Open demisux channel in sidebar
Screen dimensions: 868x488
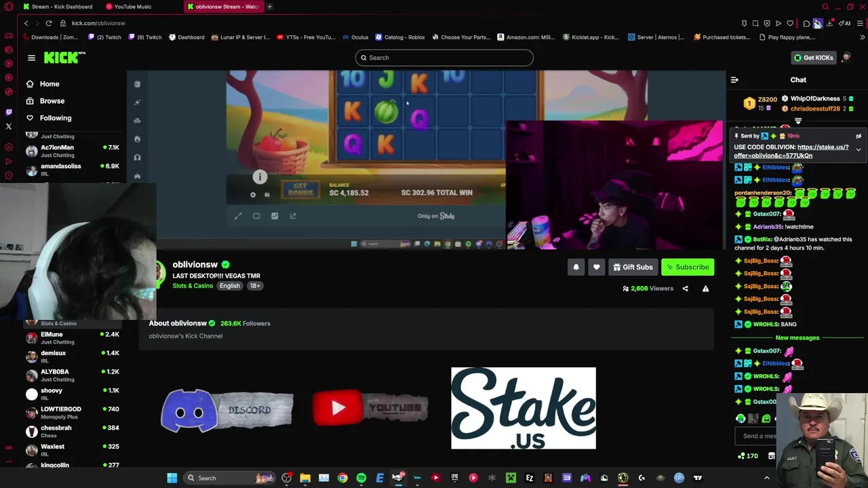coord(72,357)
